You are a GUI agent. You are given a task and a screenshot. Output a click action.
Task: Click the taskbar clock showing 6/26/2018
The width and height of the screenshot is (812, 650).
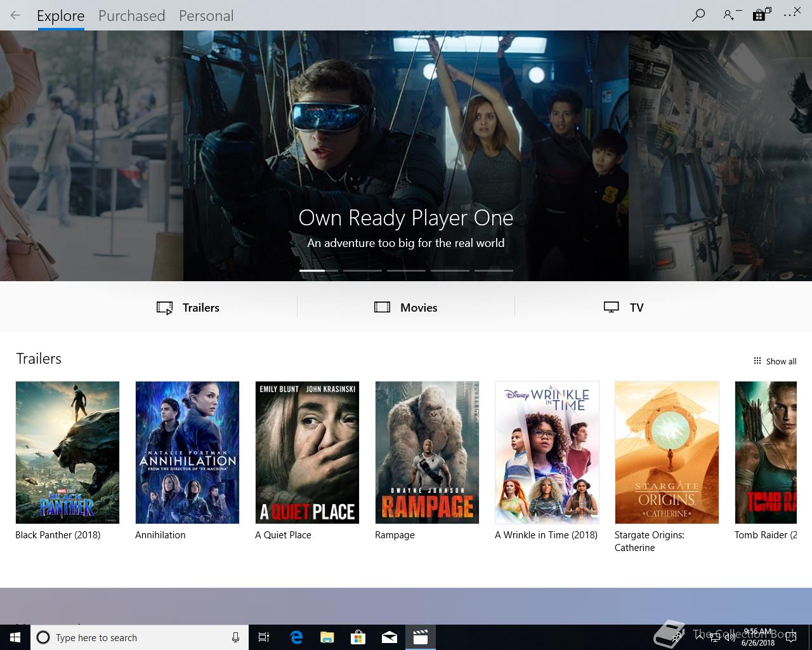coord(758,637)
